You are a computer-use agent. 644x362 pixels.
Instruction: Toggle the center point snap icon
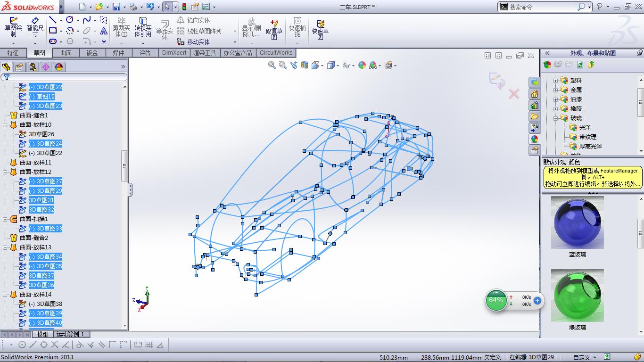tap(22, 345)
